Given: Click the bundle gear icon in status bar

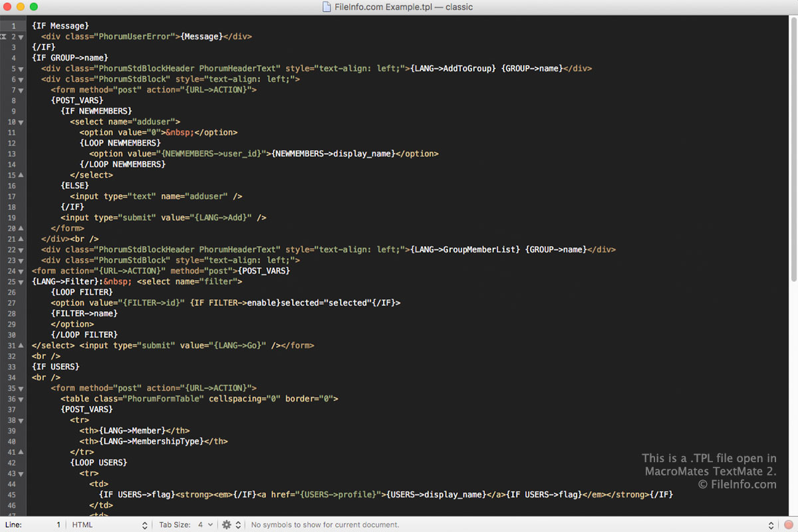Looking at the screenshot, I should pyautogui.click(x=227, y=525).
